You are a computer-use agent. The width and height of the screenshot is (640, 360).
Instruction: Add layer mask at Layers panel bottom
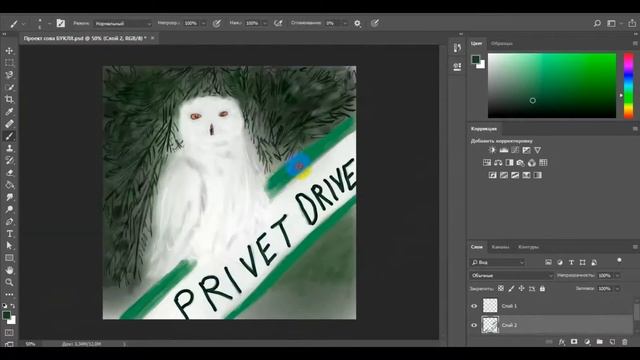click(x=574, y=342)
